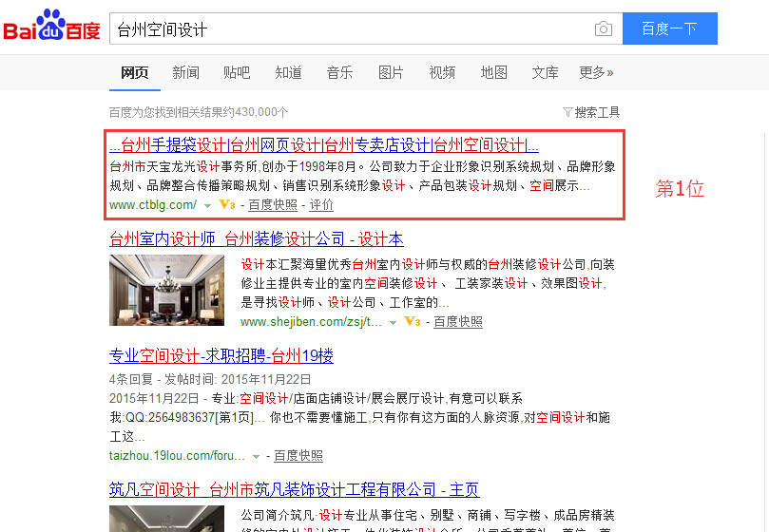Open the 地图 tab
Viewport: 769px width, 532px height.
493,72
